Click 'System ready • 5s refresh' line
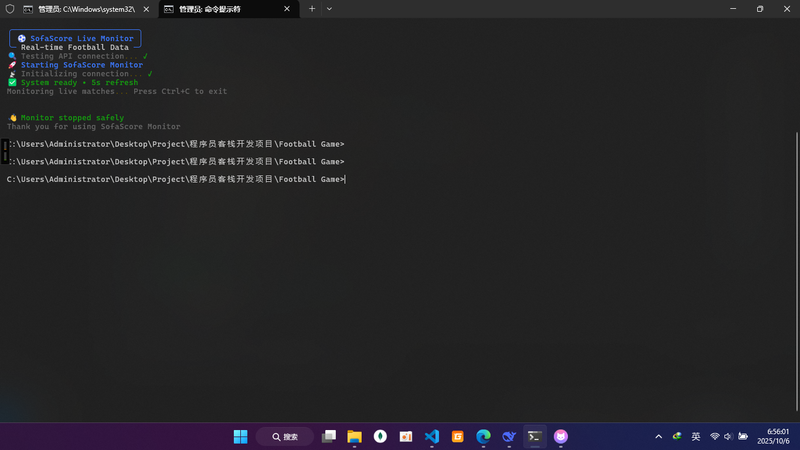This screenshot has height=450, width=800. (x=79, y=82)
